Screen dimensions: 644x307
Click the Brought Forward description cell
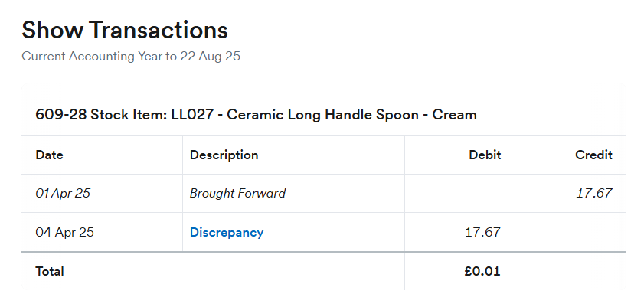[x=237, y=194]
